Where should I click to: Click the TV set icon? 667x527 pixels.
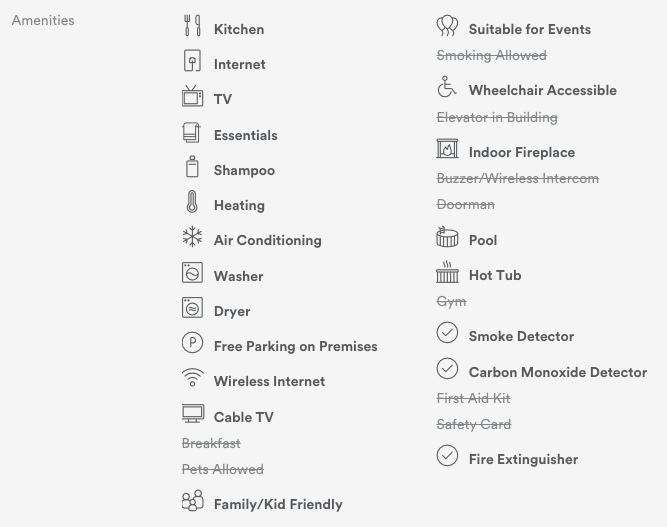click(192, 97)
